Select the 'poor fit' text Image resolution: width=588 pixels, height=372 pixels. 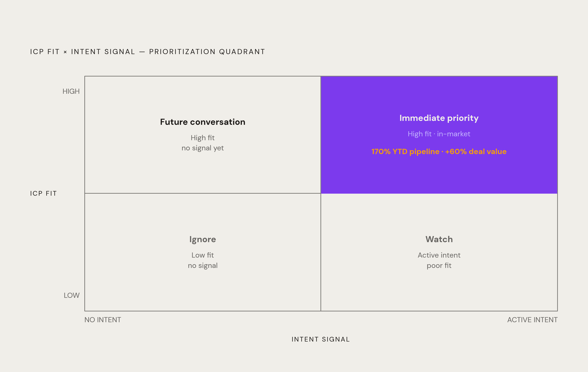click(x=439, y=266)
